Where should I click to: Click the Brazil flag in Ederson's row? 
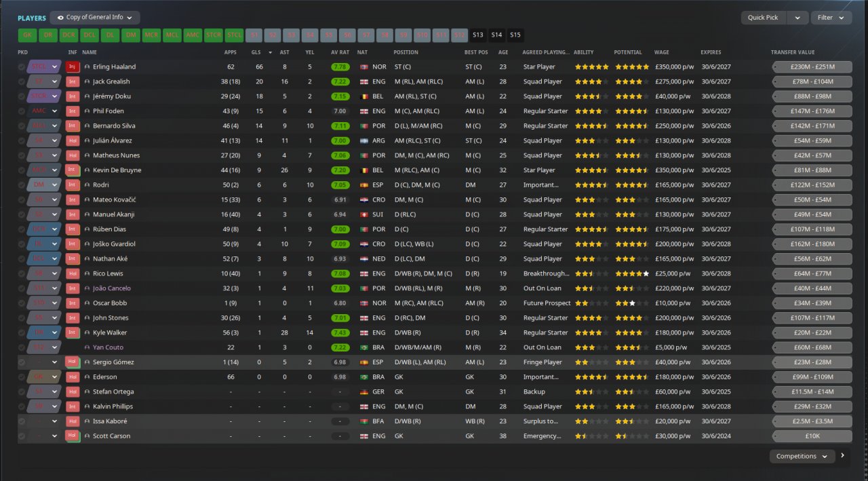363,377
